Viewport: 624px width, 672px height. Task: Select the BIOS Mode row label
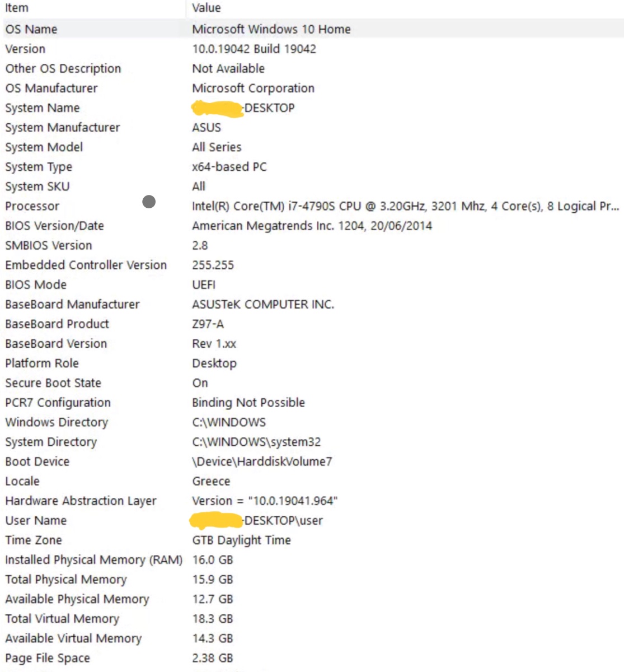[x=36, y=284]
